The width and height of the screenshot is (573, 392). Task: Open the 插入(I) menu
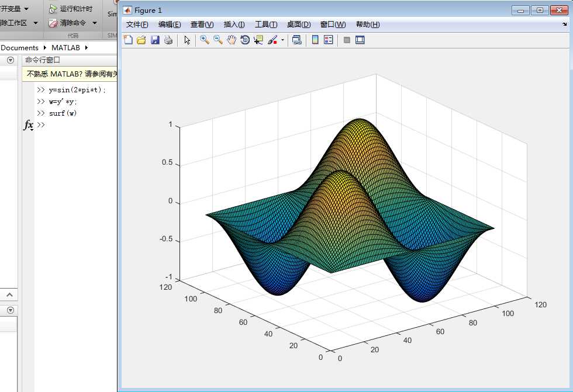234,25
